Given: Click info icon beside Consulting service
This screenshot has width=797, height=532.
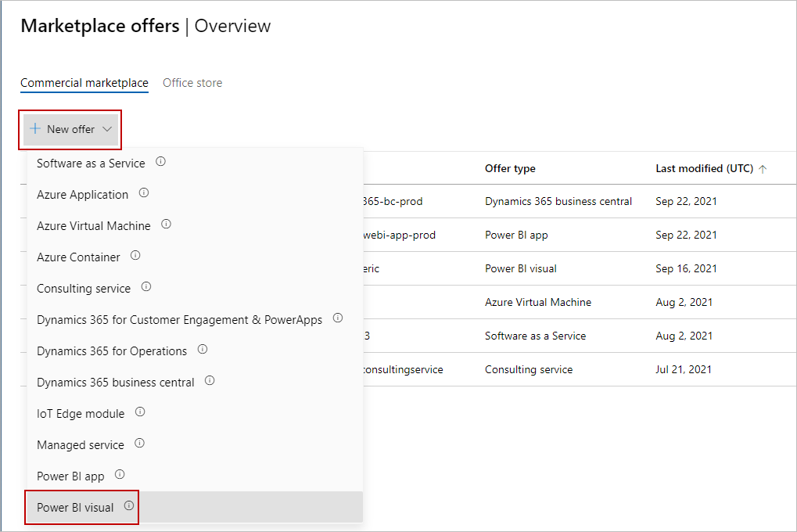Looking at the screenshot, I should [x=145, y=287].
